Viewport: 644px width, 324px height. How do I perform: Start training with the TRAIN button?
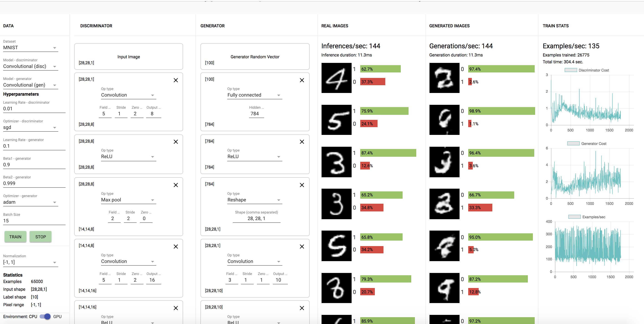pyautogui.click(x=15, y=237)
